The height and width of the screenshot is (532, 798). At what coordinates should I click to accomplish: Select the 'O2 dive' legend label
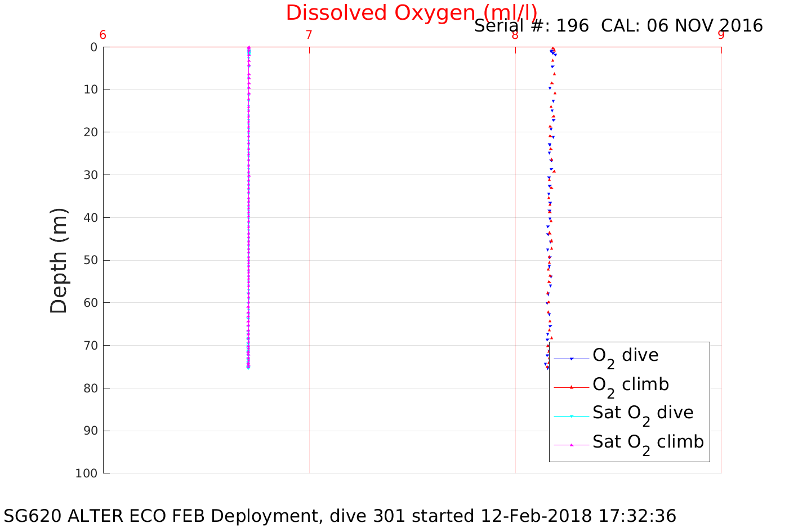coord(625,356)
